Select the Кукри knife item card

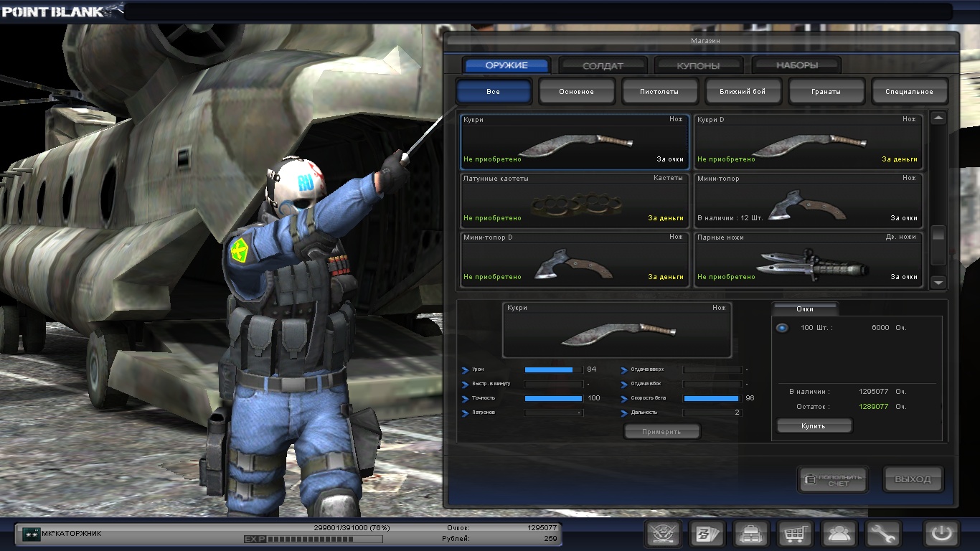[575, 141]
